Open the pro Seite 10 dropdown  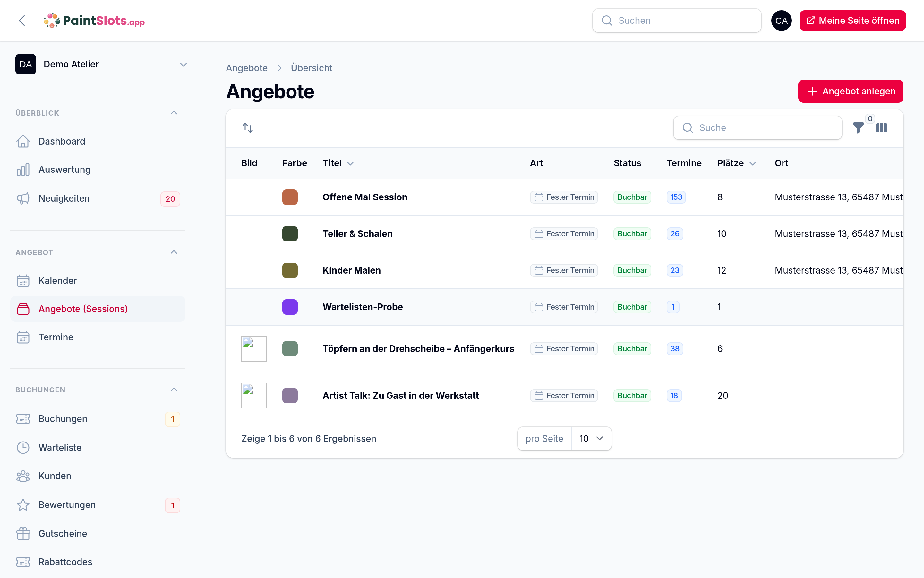point(591,438)
